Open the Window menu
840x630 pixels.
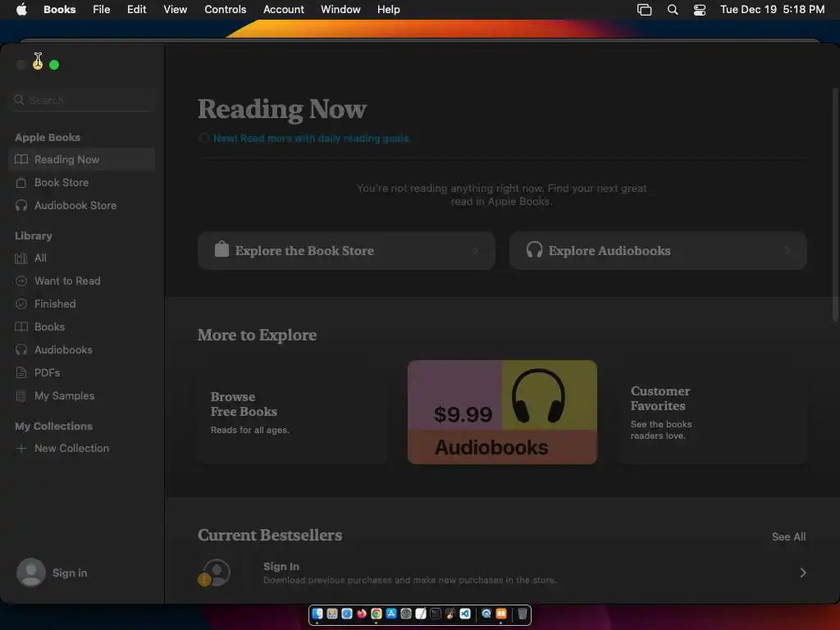coord(340,10)
